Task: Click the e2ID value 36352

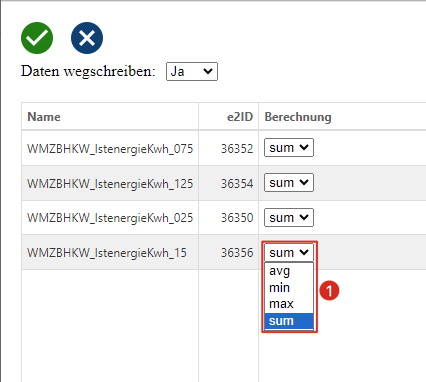Action: tap(237, 148)
